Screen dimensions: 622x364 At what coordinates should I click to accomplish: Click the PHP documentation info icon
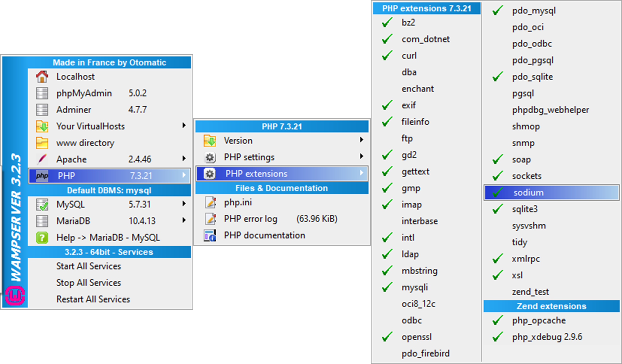click(x=210, y=236)
